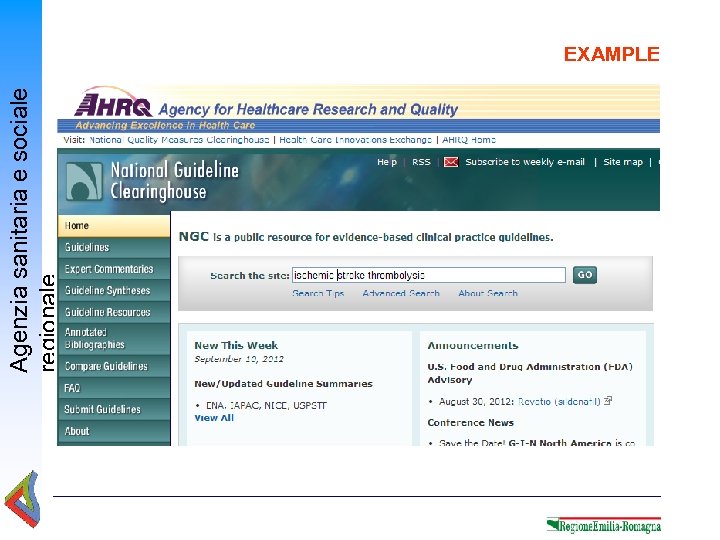Image resolution: width=720 pixels, height=540 pixels.
Task: Open the Home menu item
Action: tap(114, 226)
